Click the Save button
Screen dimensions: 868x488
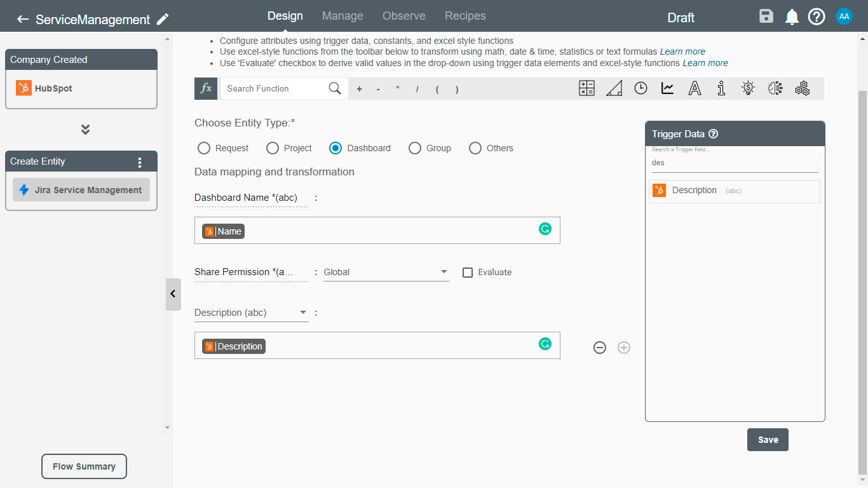(x=768, y=440)
